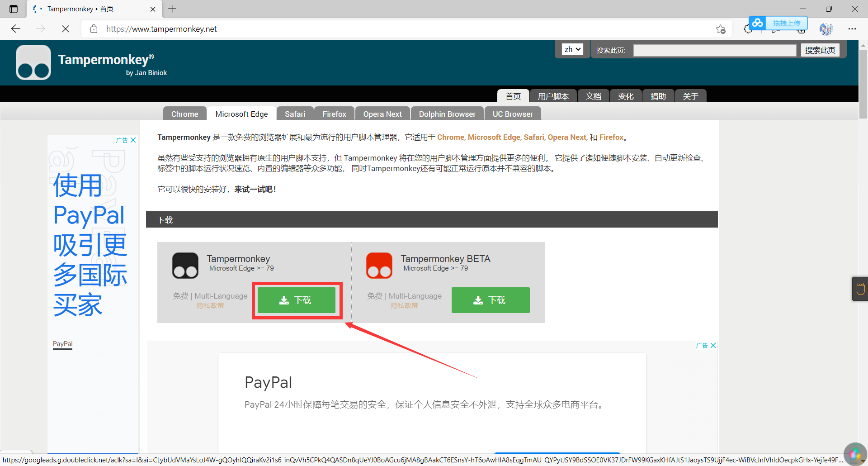Click the colorful floating icon bottom right
The width and height of the screenshot is (868, 466).
pyautogui.click(x=855, y=454)
